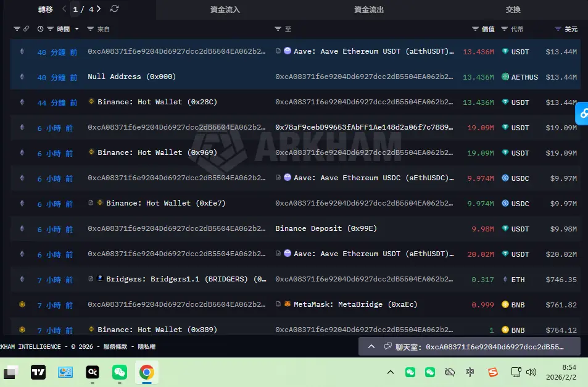The height and width of the screenshot is (387, 588).
Task: Click the contract document icon before MetaMask
Action: tap(278, 304)
